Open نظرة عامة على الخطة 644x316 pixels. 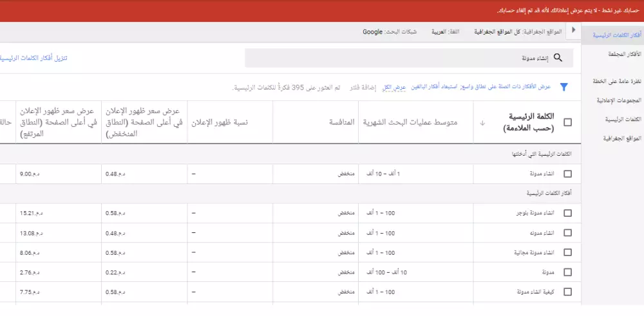pyautogui.click(x=617, y=82)
